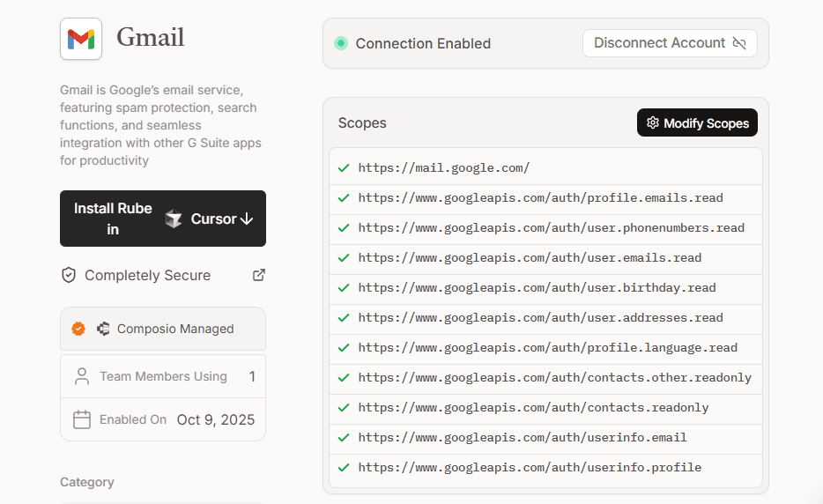Click the checkmark beside mail.google.com scope

344,168
